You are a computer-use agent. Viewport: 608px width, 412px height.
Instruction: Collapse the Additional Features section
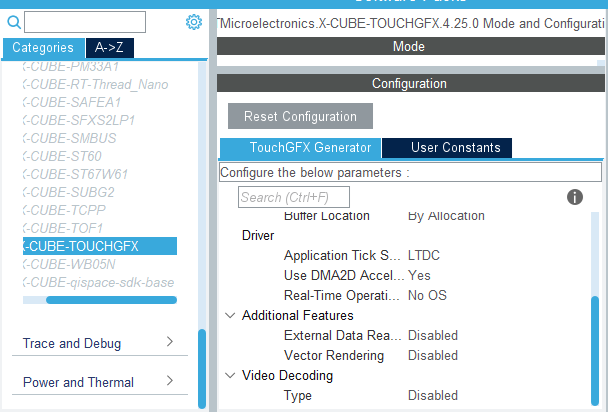pos(230,315)
